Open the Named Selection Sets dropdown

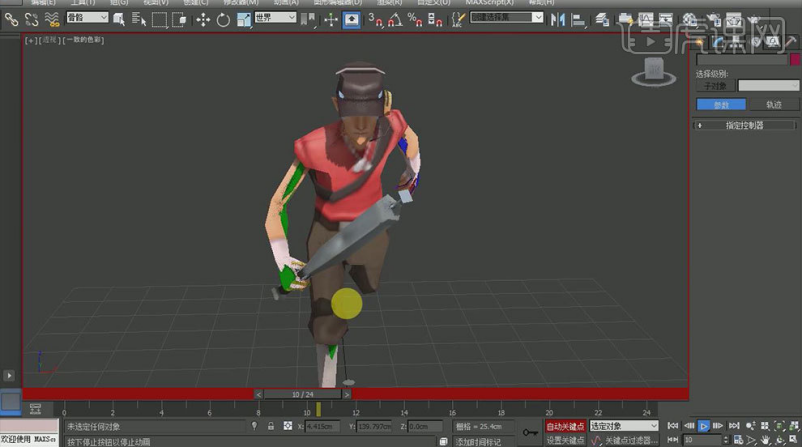click(x=506, y=17)
